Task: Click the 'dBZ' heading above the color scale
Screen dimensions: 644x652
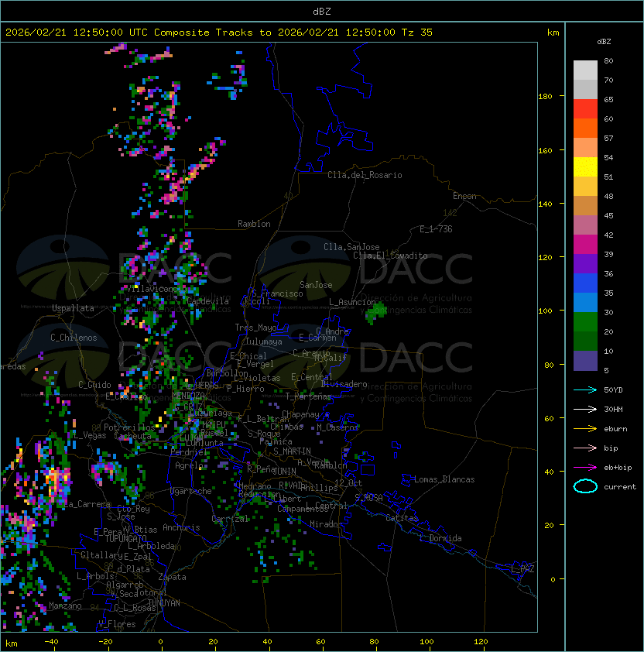Action: tap(604, 42)
